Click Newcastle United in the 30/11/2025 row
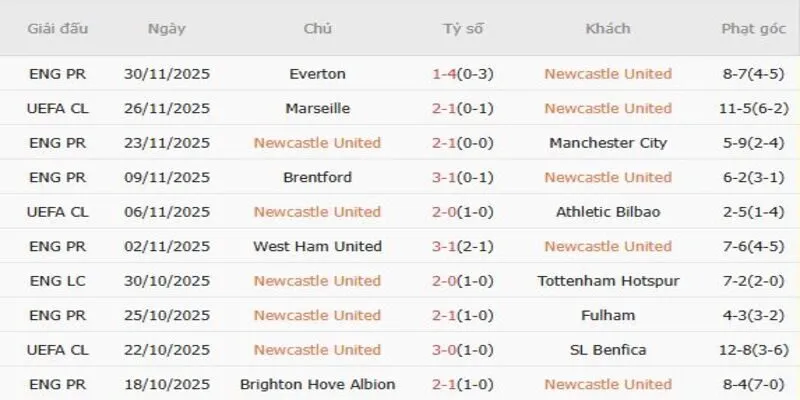800x400 pixels. [x=608, y=74]
